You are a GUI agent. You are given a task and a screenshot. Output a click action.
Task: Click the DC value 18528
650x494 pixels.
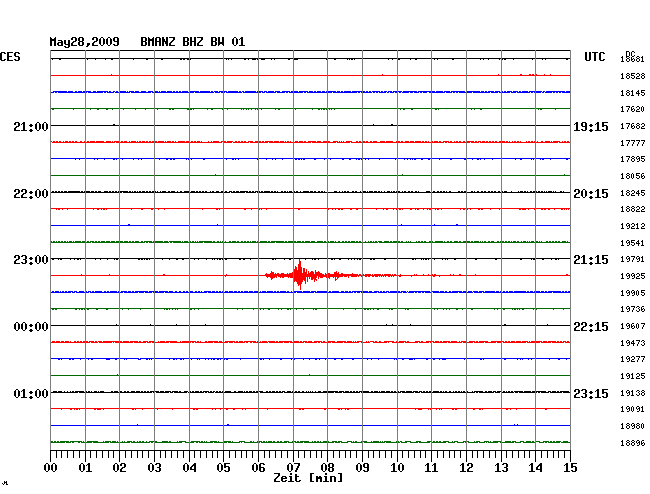pos(633,76)
